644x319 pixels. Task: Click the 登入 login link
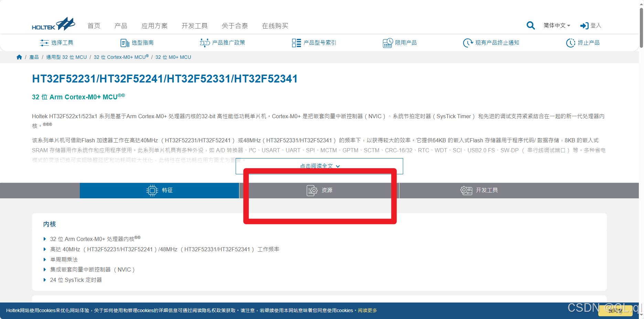[x=596, y=26]
